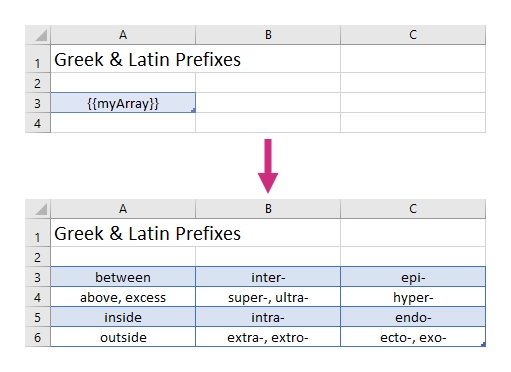
Task: Select row 3 header in bottom sheet
Action: [38, 277]
